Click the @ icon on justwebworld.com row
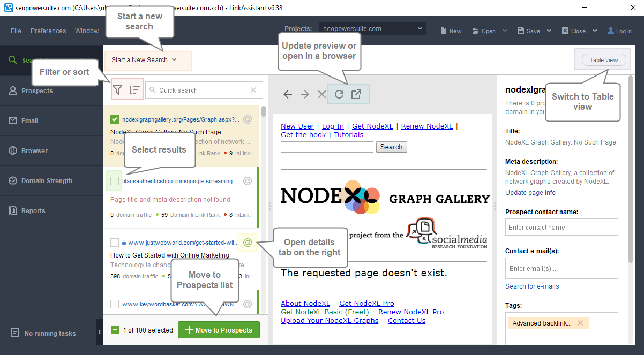The height and width of the screenshot is (355, 644). [x=248, y=243]
